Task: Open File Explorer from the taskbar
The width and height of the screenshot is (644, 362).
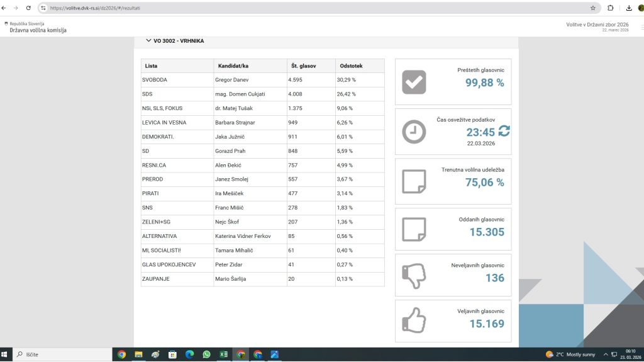Action: click(x=138, y=354)
